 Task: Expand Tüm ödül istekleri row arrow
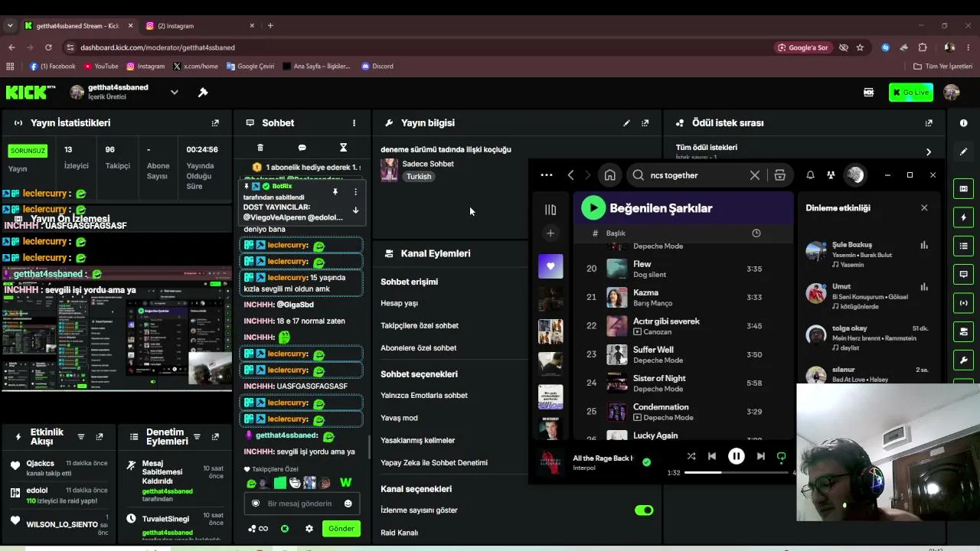tap(929, 152)
